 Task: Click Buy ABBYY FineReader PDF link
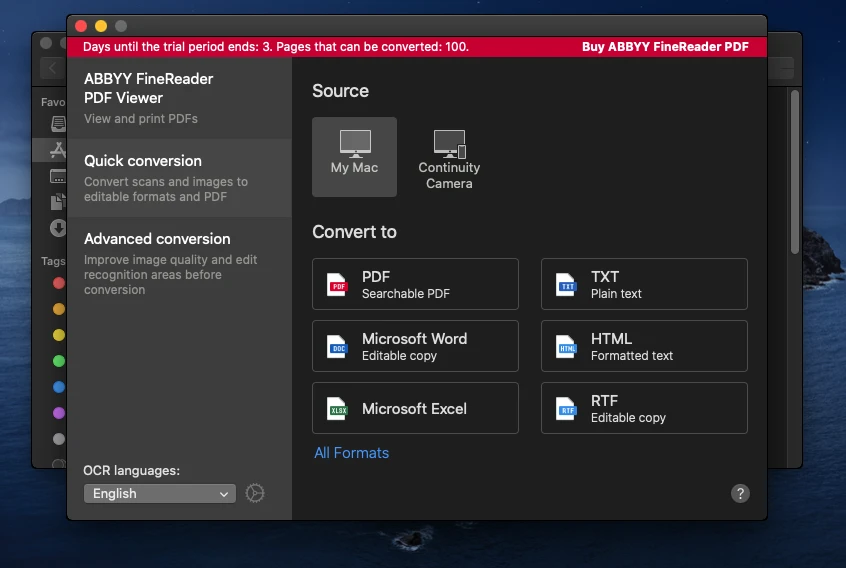(665, 47)
